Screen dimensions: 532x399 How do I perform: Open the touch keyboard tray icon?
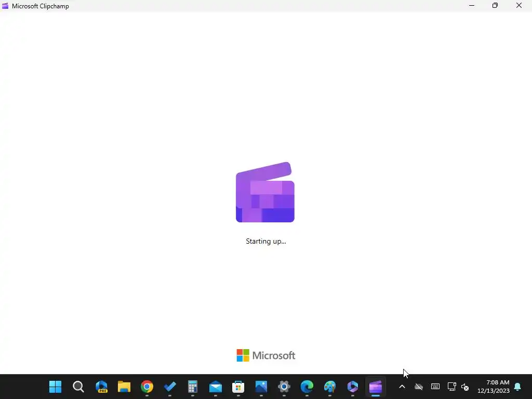[x=435, y=387]
